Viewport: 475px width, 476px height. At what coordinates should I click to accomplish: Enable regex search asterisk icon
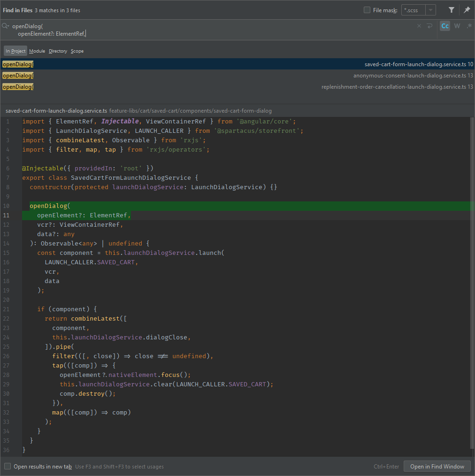469,26
